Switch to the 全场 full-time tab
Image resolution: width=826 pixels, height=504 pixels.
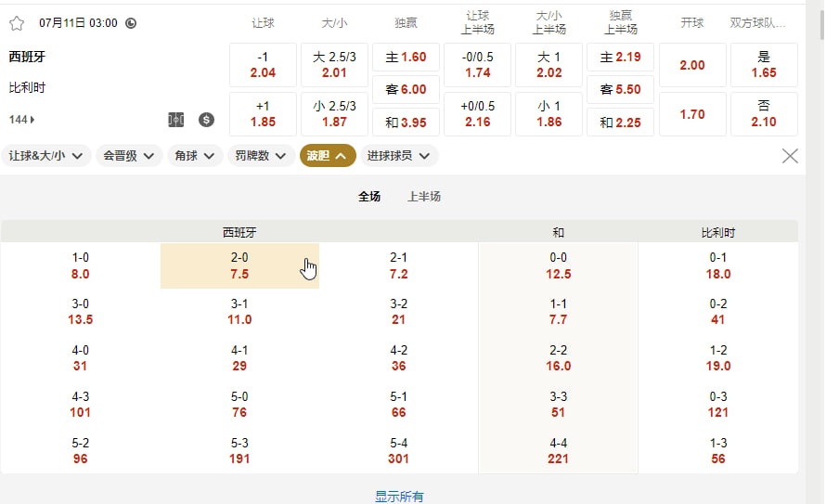tap(369, 197)
